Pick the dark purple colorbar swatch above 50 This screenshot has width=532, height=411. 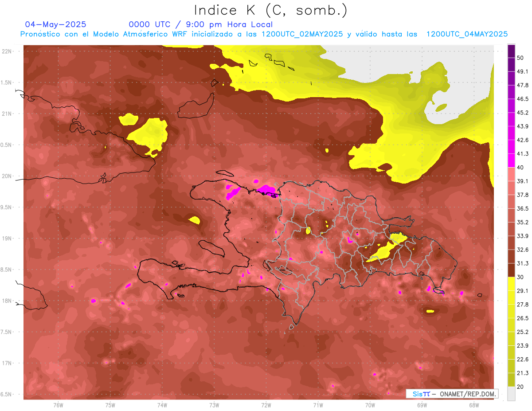click(x=511, y=51)
